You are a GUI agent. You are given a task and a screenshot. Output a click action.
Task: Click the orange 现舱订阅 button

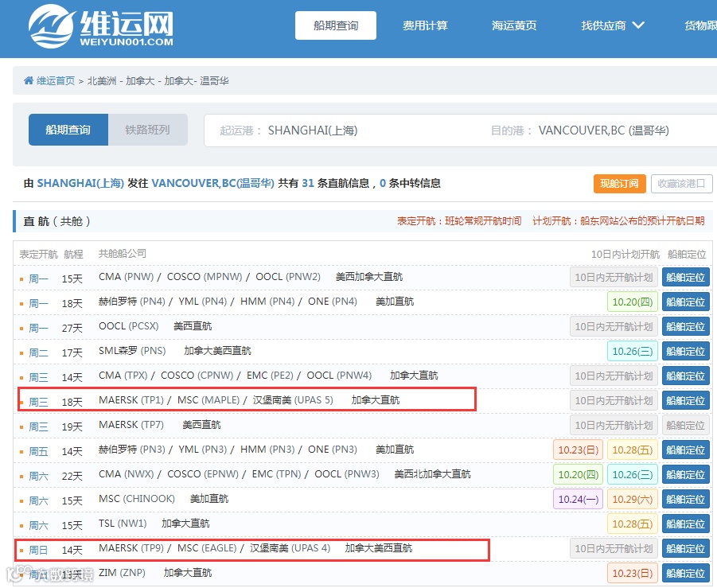click(x=620, y=184)
